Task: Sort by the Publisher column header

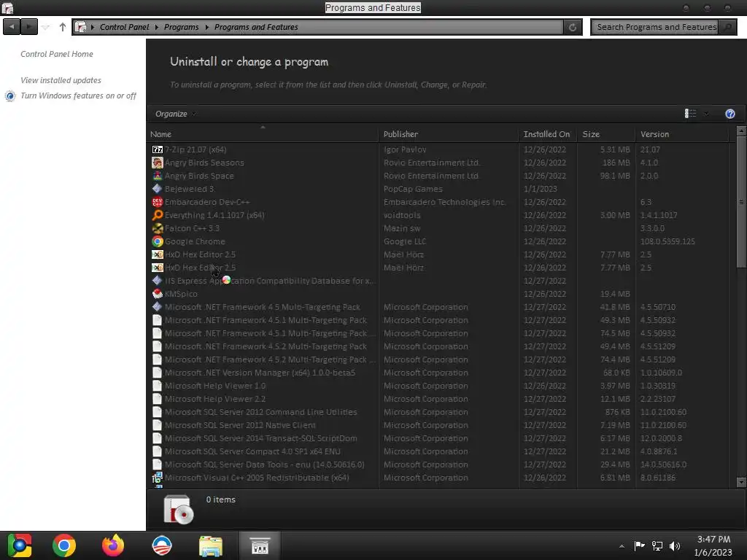Action: 449,134
